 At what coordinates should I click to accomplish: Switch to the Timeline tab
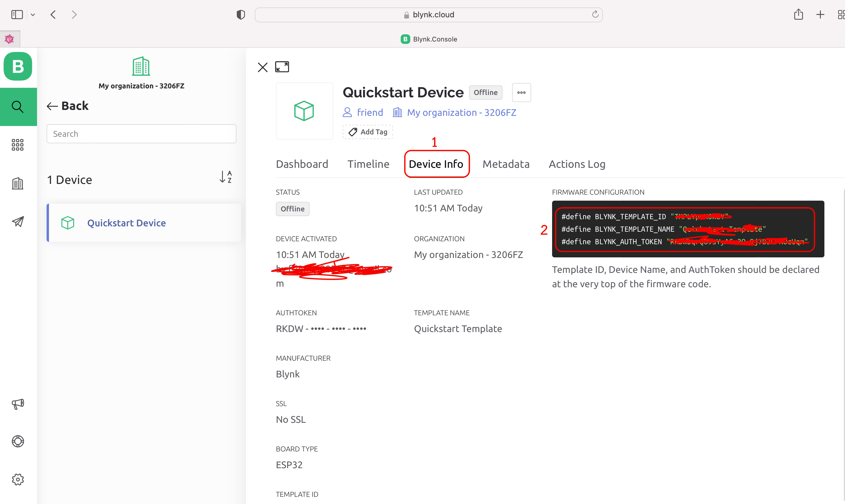(x=368, y=164)
